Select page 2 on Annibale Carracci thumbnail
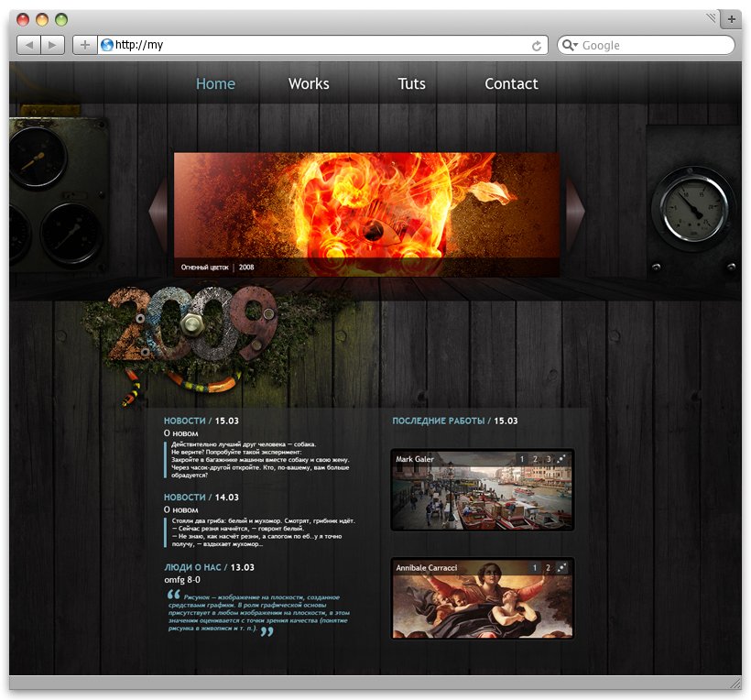The image size is (751, 700). pyautogui.click(x=548, y=568)
